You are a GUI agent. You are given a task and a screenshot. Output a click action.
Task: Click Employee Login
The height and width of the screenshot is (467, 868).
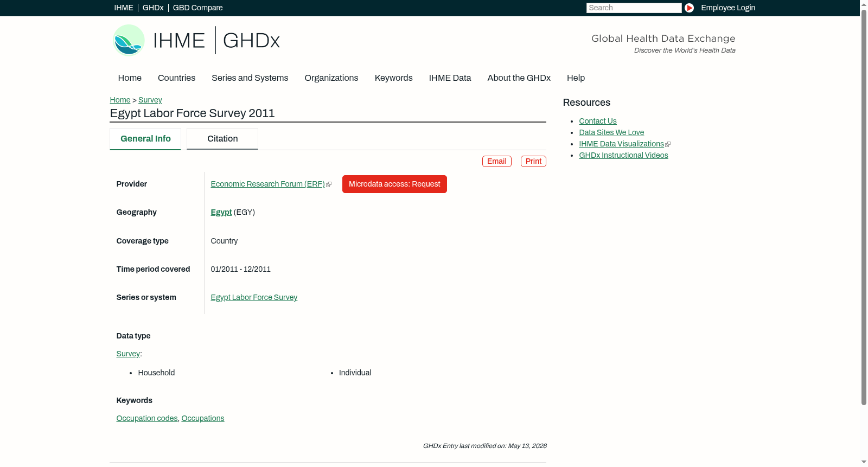click(x=728, y=8)
